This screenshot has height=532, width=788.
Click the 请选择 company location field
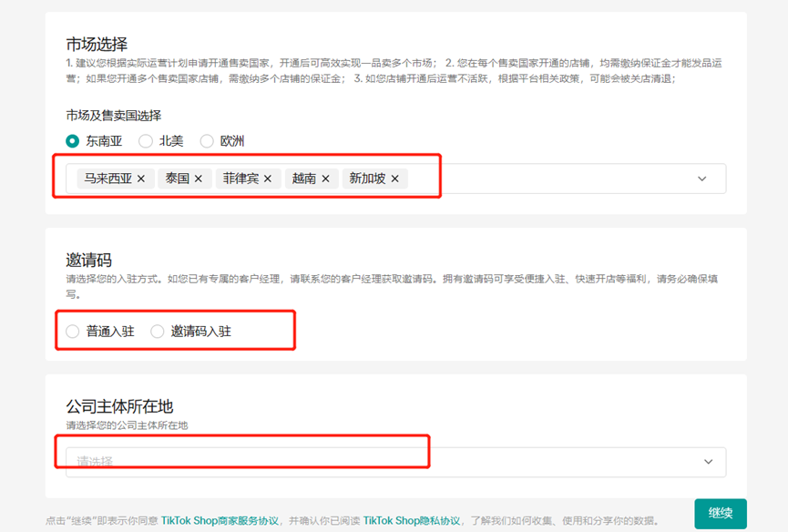tap(396, 462)
